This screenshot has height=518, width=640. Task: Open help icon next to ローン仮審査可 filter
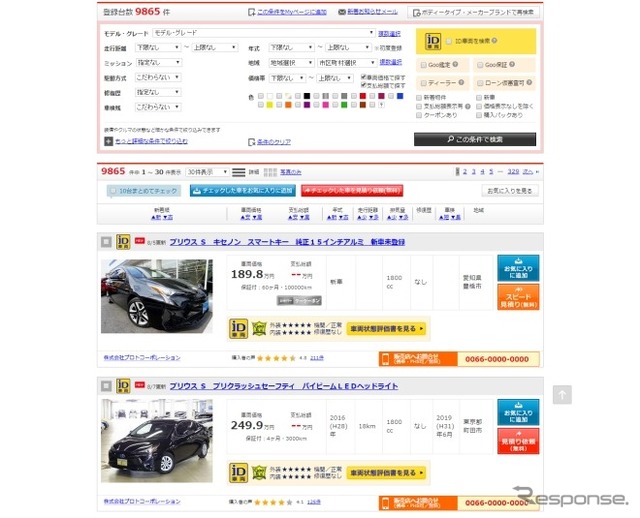(x=529, y=82)
